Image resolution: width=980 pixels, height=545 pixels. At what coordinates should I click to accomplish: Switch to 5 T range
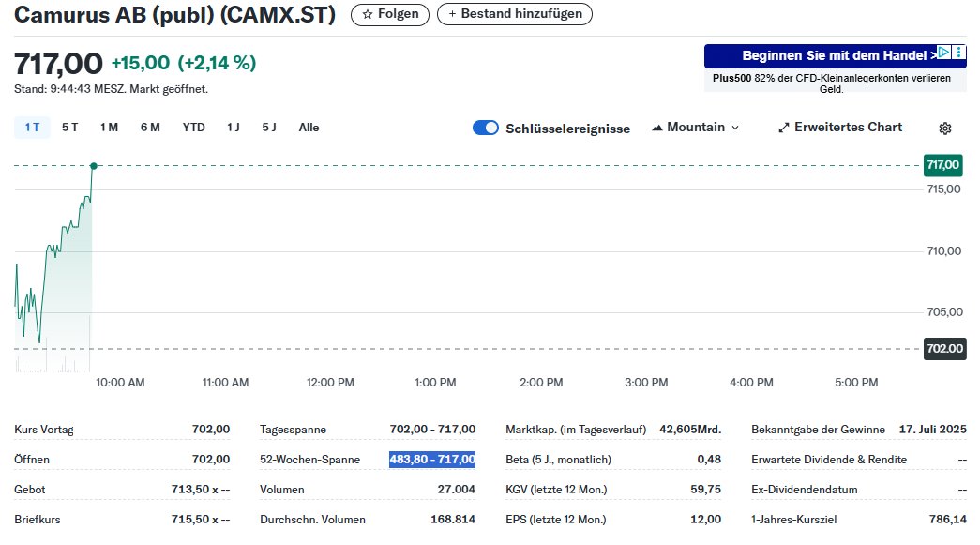tap(70, 128)
